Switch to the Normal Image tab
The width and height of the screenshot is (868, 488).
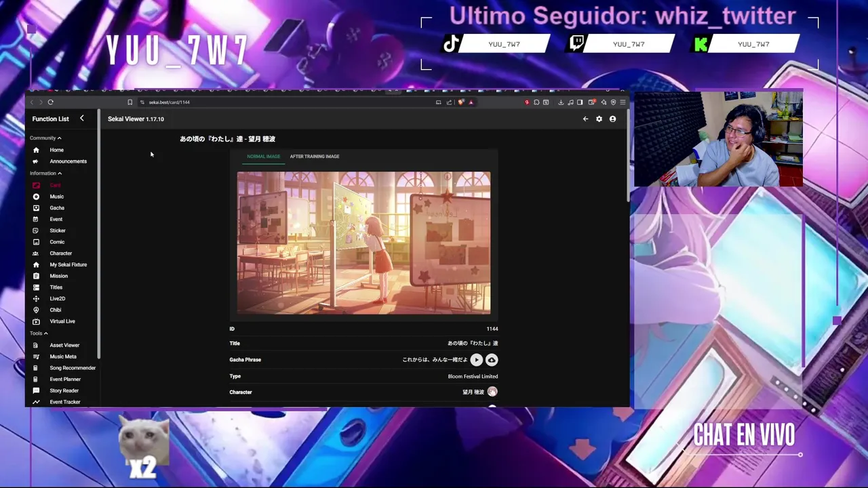tap(263, 157)
